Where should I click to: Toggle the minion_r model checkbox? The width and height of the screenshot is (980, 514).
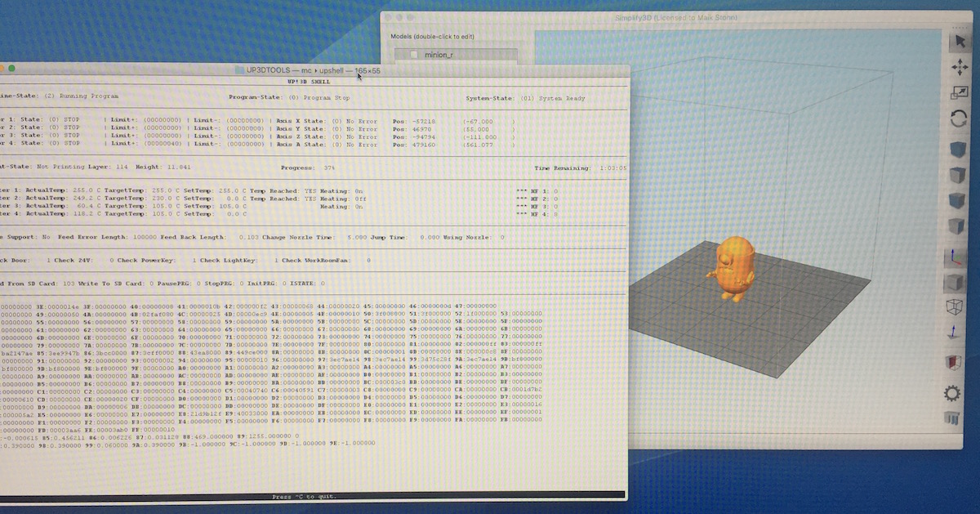click(414, 55)
